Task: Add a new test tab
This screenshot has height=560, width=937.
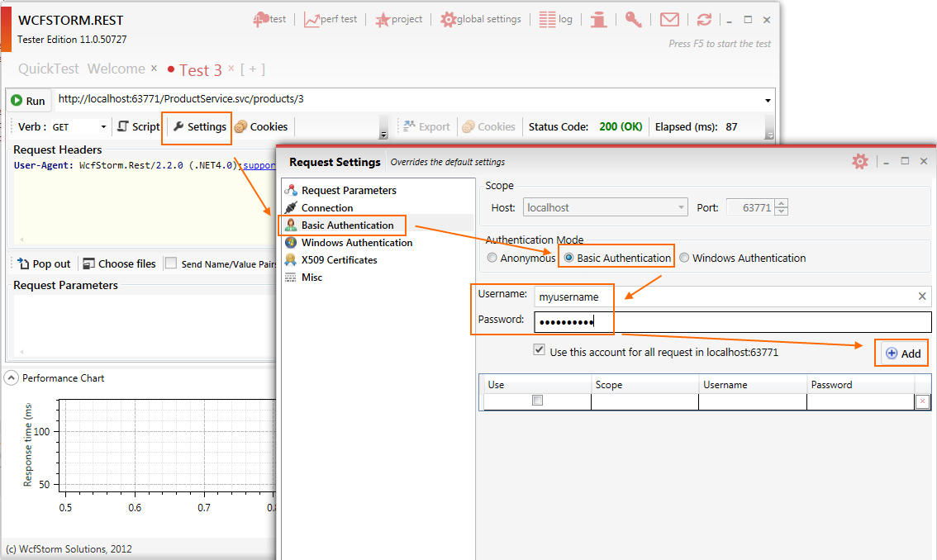Action: [x=253, y=69]
